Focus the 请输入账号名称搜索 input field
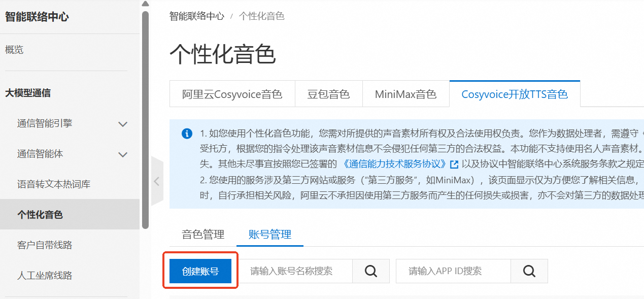The height and width of the screenshot is (299, 644). (x=295, y=271)
